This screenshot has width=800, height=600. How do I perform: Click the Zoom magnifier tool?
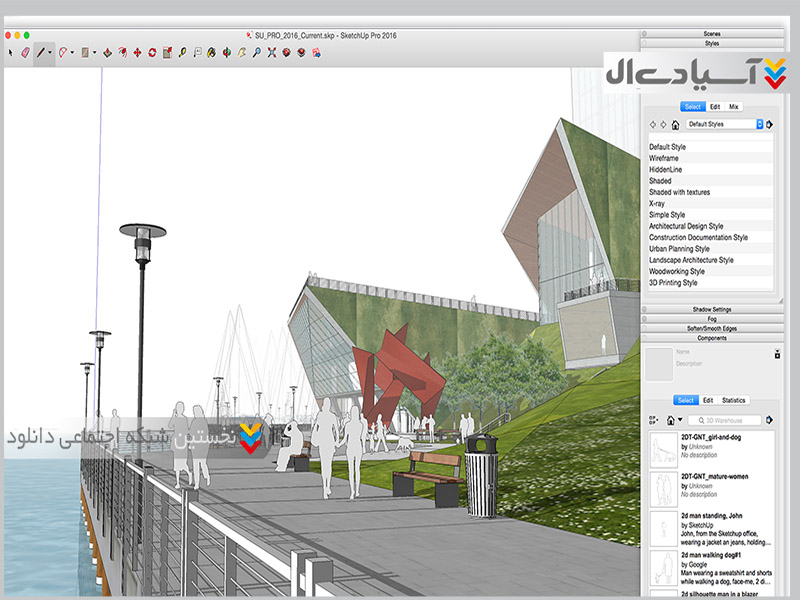[257, 51]
